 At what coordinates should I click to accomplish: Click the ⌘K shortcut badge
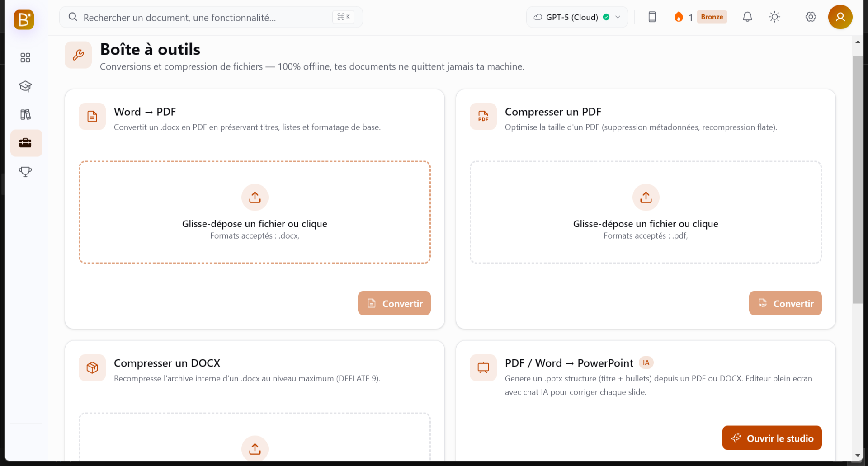tap(343, 17)
